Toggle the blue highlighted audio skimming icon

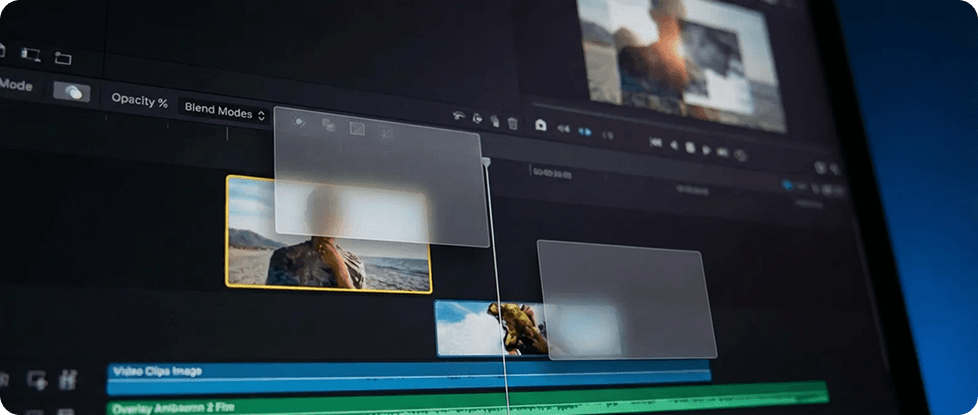tap(585, 132)
